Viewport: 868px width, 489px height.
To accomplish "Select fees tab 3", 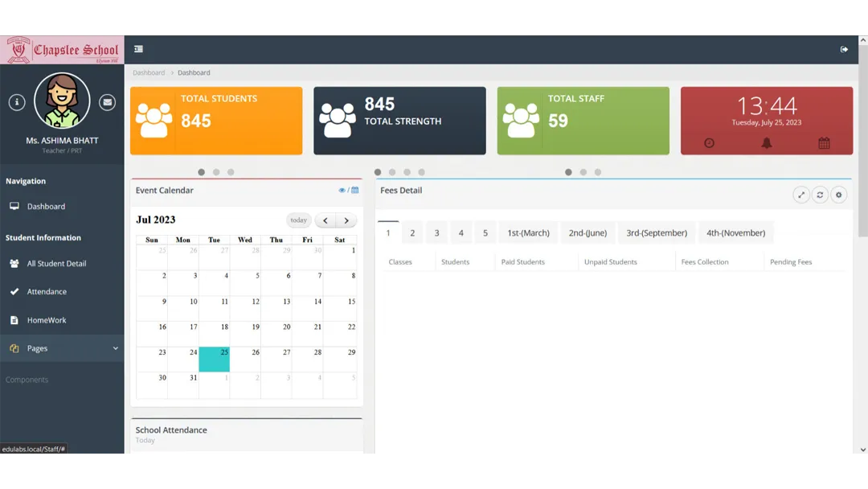I will [x=436, y=233].
